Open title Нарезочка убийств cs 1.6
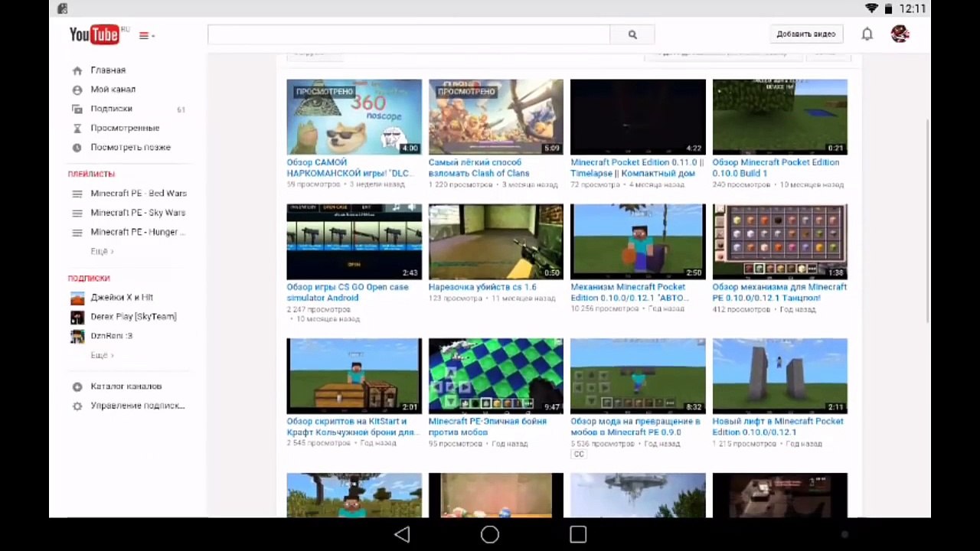Screen dimensions: 980x551 [482, 287]
